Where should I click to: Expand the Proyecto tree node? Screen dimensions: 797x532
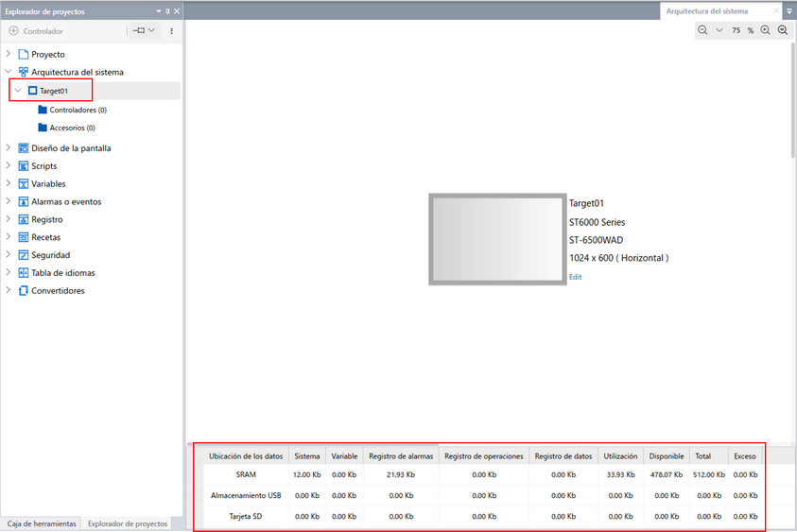[9, 55]
